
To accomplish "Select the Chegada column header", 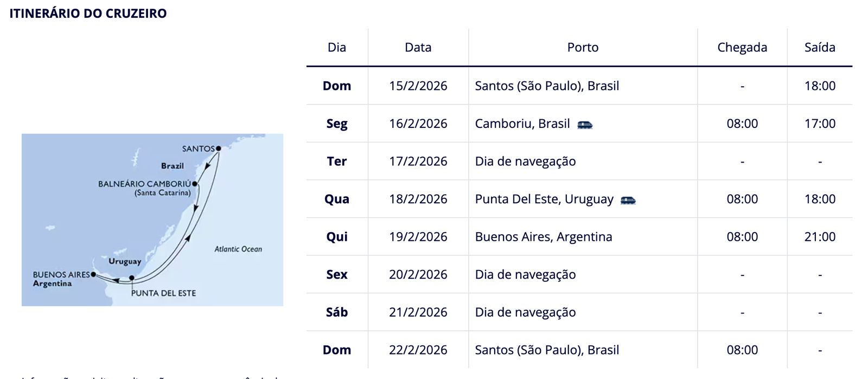I will (x=742, y=48).
